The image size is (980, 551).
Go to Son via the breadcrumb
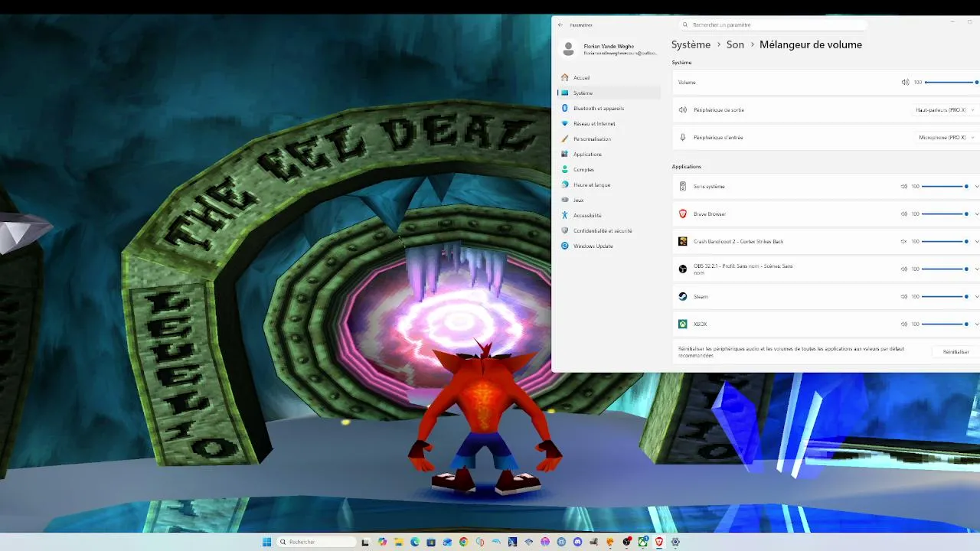[x=735, y=44]
